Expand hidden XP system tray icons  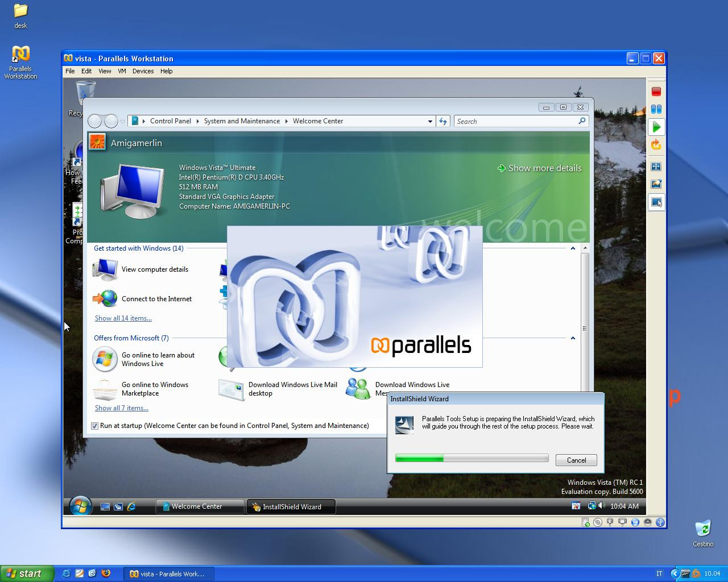pyautogui.click(x=675, y=573)
